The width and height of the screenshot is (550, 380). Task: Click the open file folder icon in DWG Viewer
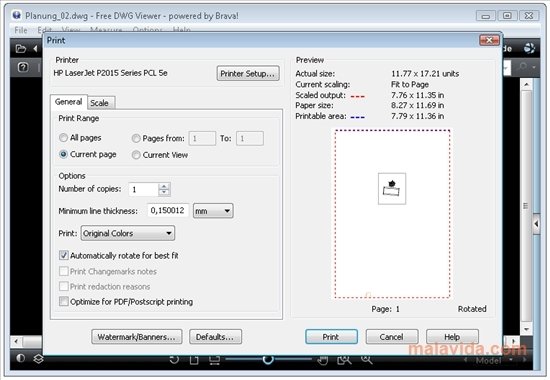21,49
